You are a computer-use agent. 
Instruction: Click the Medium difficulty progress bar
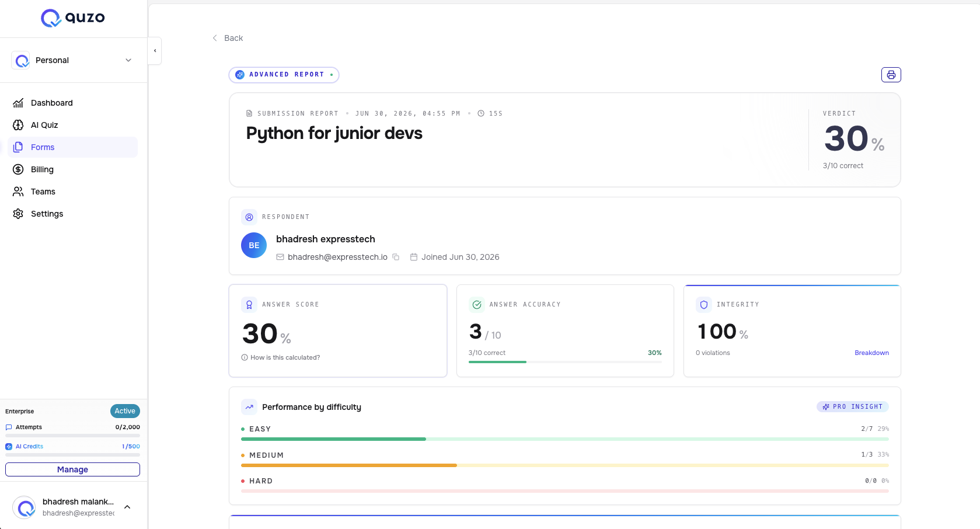[x=565, y=465]
